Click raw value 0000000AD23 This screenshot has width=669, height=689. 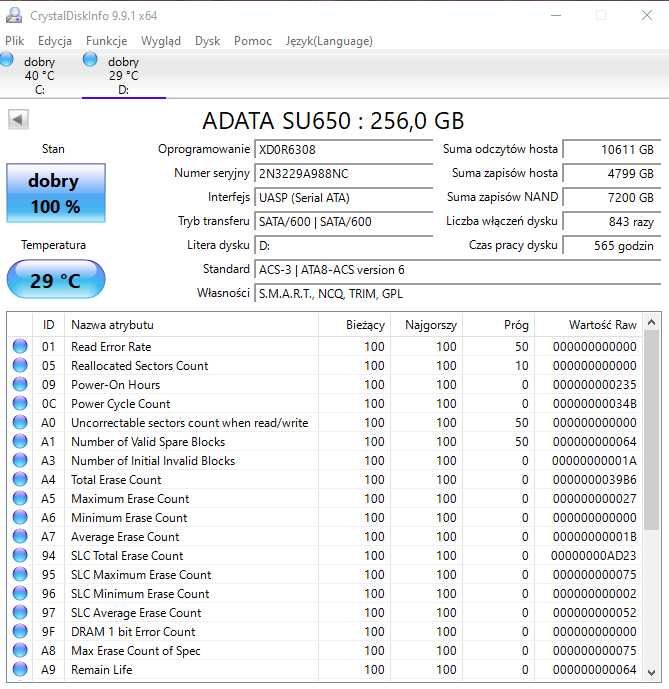tap(593, 556)
